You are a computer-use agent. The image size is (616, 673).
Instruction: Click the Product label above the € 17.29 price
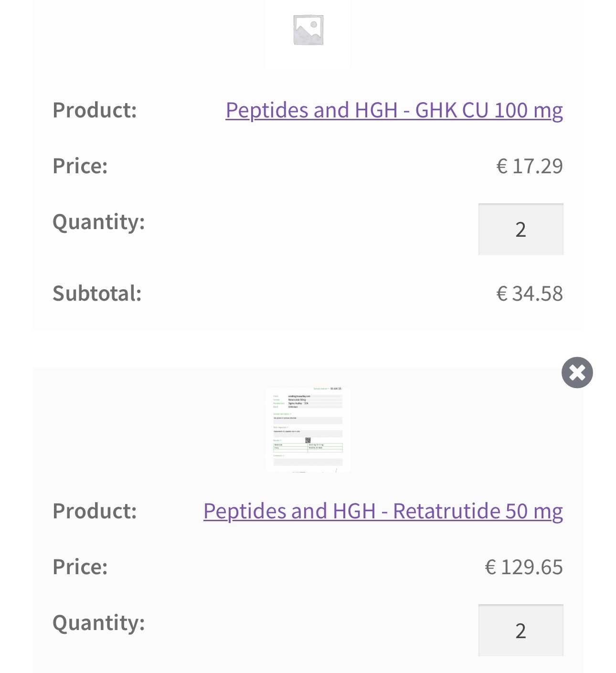tap(95, 110)
